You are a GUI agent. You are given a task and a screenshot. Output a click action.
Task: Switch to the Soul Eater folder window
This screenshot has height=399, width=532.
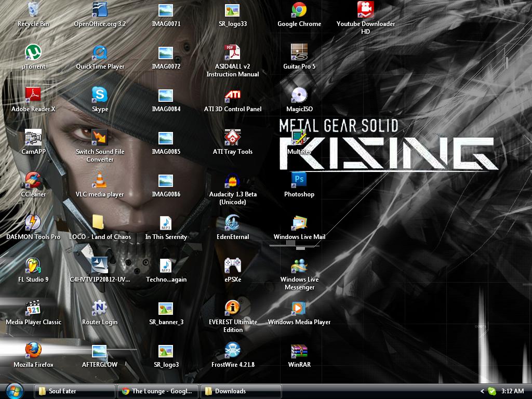click(74, 391)
